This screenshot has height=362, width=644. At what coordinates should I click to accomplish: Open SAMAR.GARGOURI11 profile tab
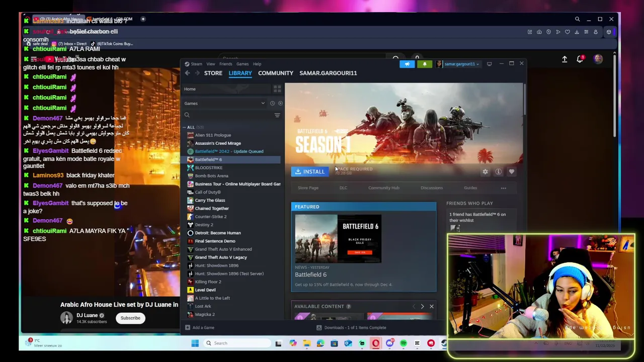tap(328, 73)
